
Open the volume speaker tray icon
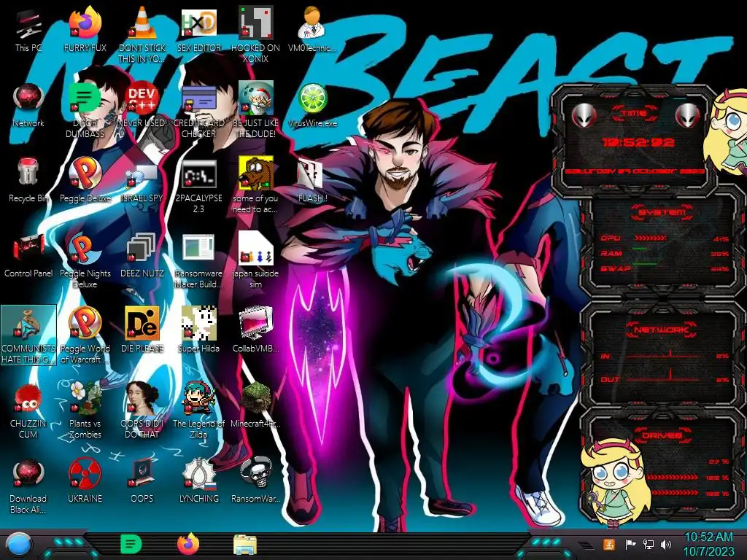coord(666,544)
